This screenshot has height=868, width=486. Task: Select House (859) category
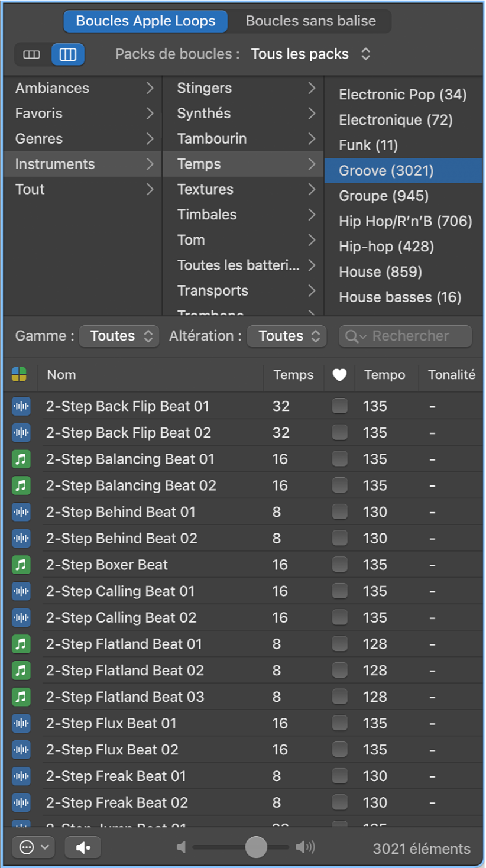[380, 272]
